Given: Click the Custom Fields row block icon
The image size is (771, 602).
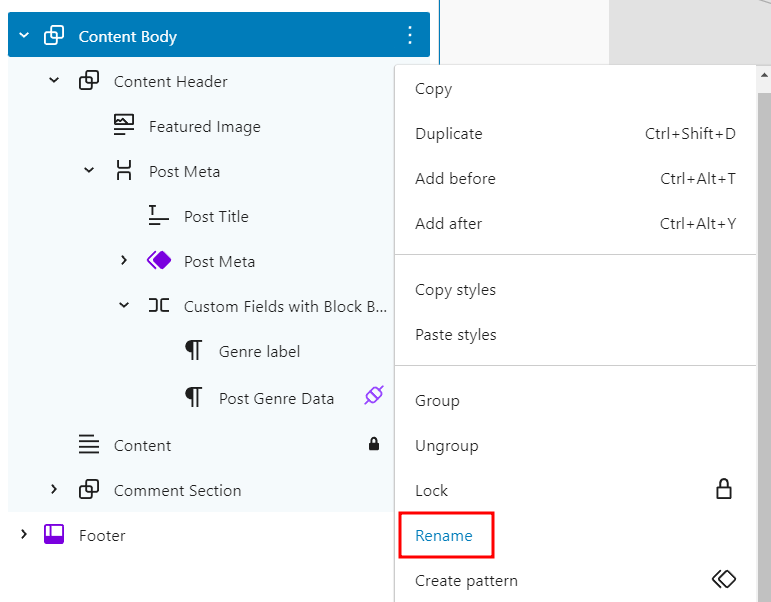Looking at the screenshot, I should tap(159, 306).
